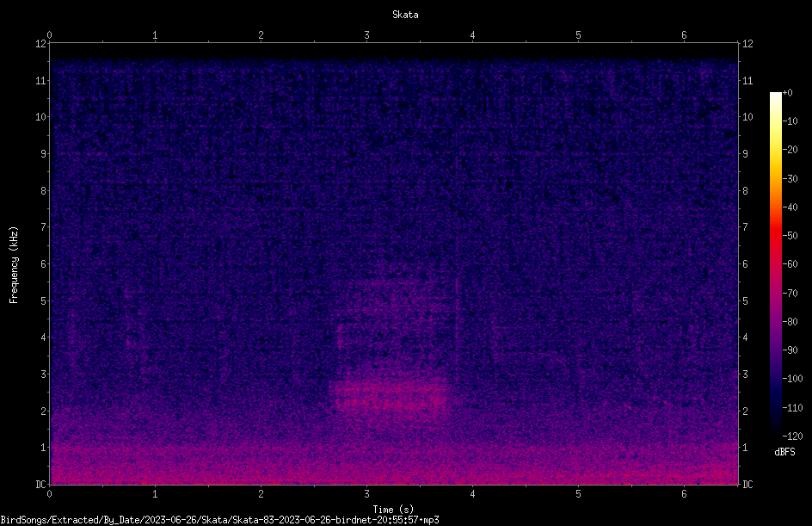Click the "-60" value on the color scale

(790, 264)
